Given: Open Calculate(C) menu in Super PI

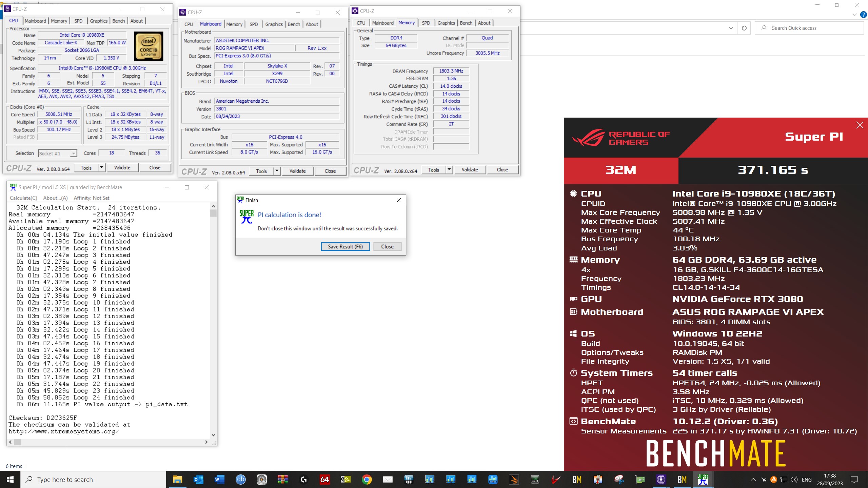Looking at the screenshot, I should pyautogui.click(x=23, y=198).
